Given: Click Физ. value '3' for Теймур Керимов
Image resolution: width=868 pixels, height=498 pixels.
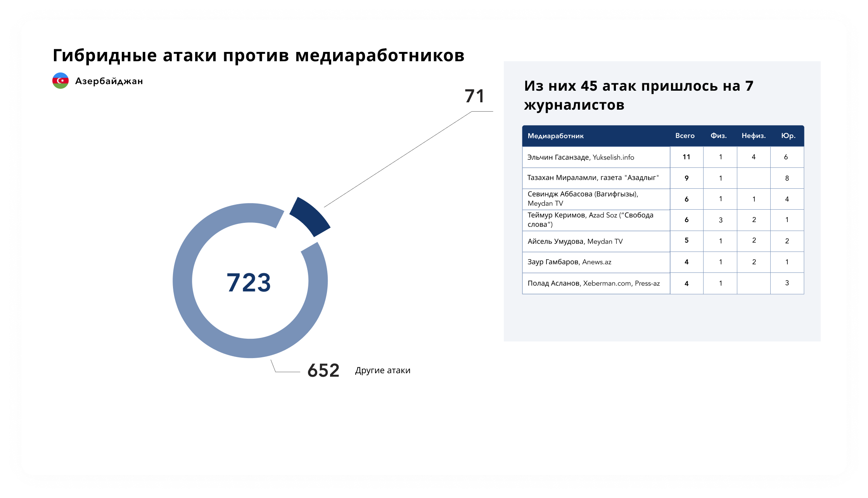Looking at the screenshot, I should [x=721, y=220].
